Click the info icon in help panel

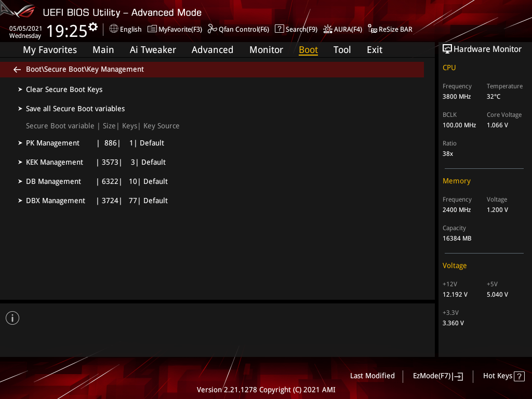coord(12,318)
